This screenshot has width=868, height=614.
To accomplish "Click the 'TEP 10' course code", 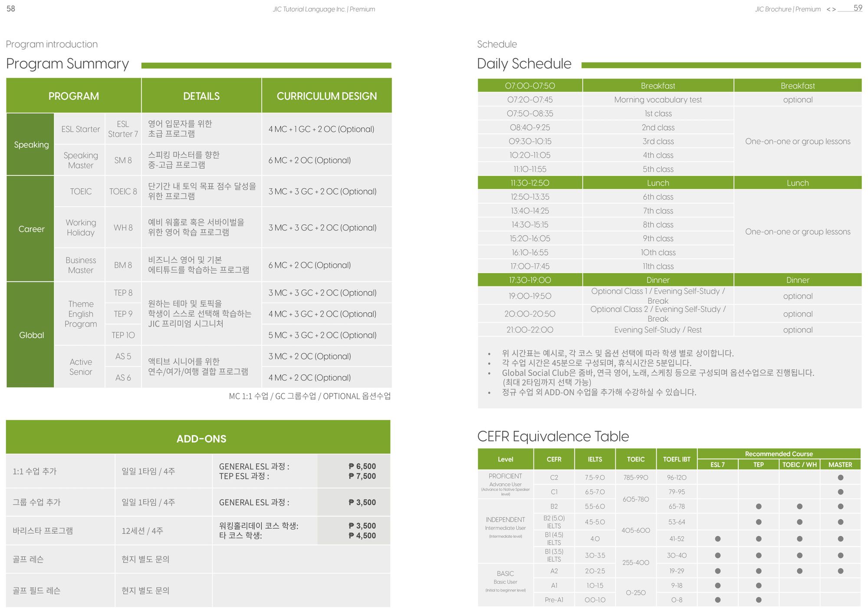I will tap(123, 335).
